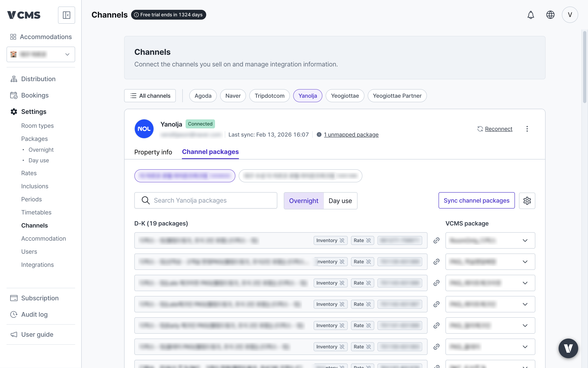Open Accommodations in sidebar

point(41,37)
